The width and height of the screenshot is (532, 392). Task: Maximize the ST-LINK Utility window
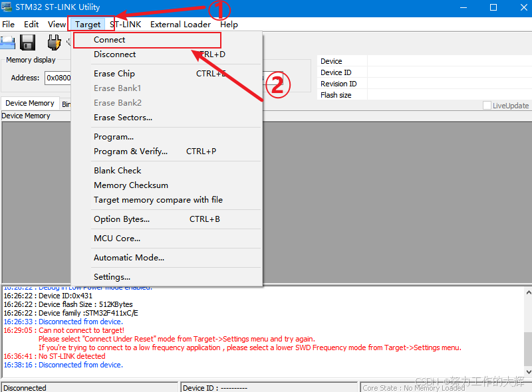pyautogui.click(x=493, y=7)
